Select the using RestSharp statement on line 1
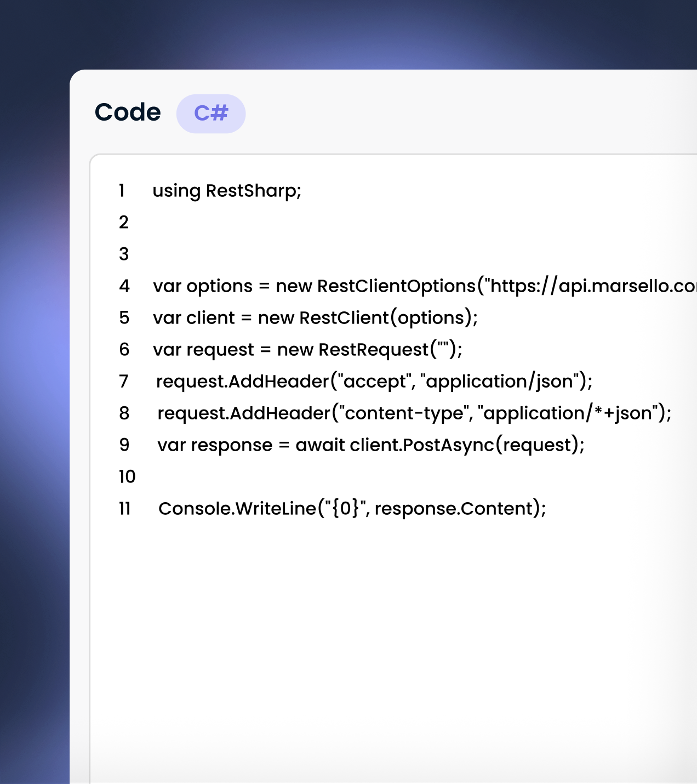 tap(227, 190)
